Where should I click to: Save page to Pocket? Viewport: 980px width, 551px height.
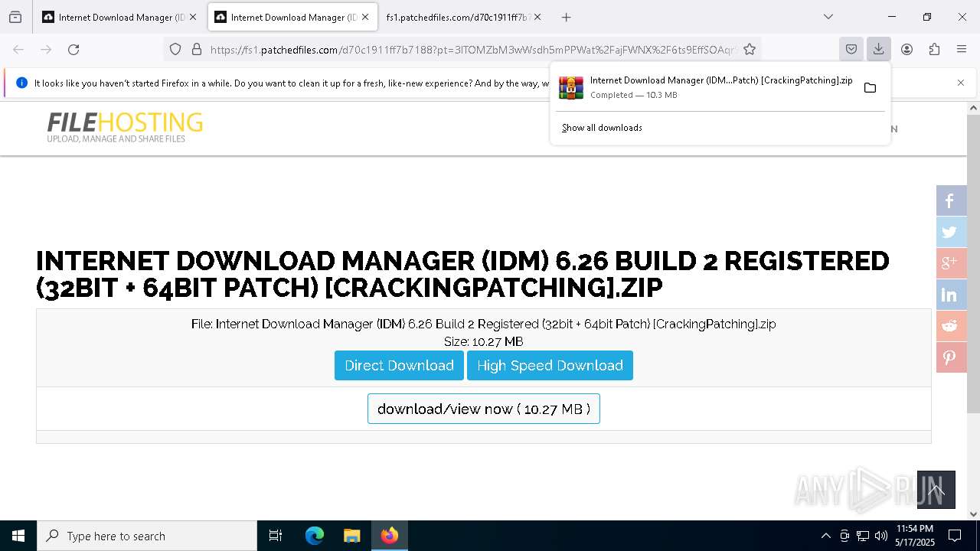coord(851,49)
